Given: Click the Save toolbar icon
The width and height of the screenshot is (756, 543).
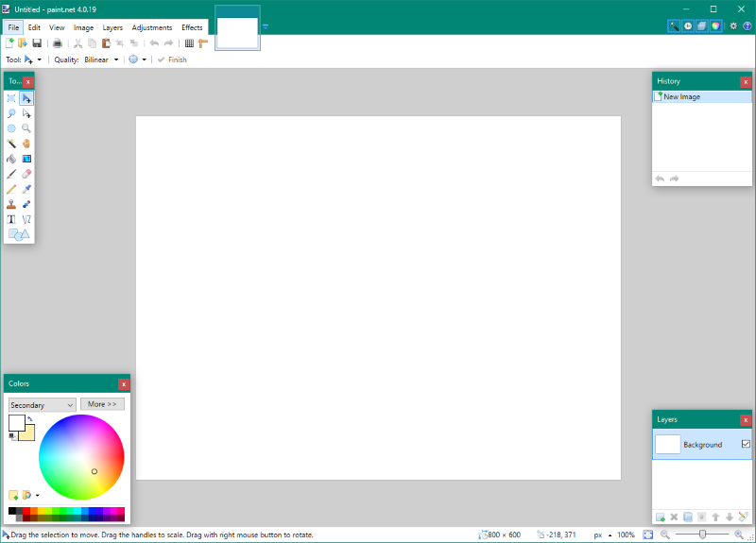Looking at the screenshot, I should [37, 43].
